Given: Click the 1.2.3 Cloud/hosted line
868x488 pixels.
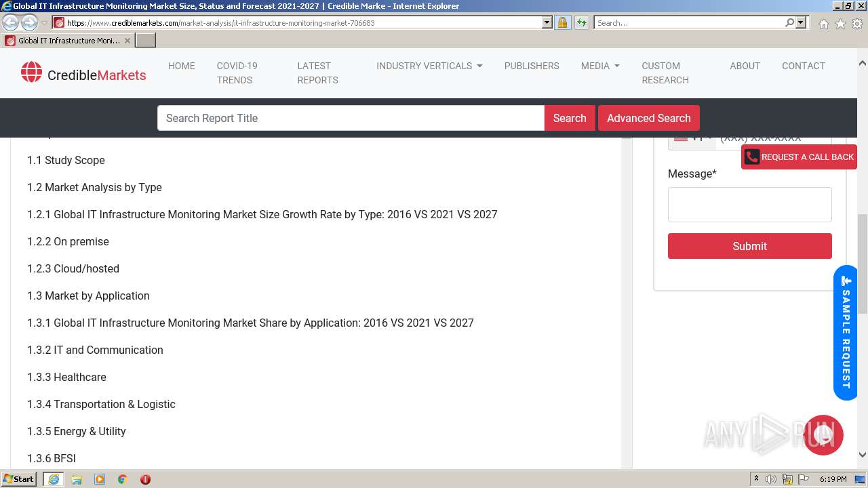Looking at the screenshot, I should click(73, 268).
